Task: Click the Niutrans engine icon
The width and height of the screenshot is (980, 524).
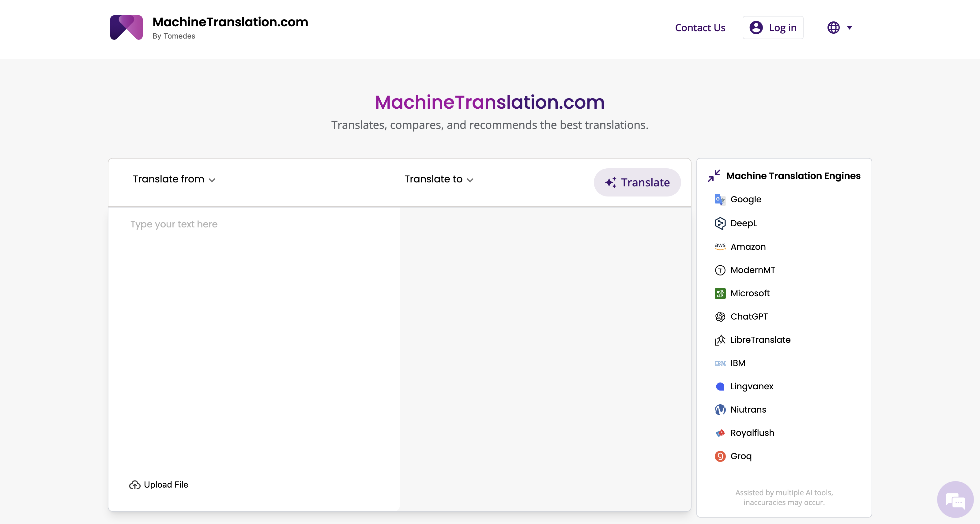Action: [720, 410]
